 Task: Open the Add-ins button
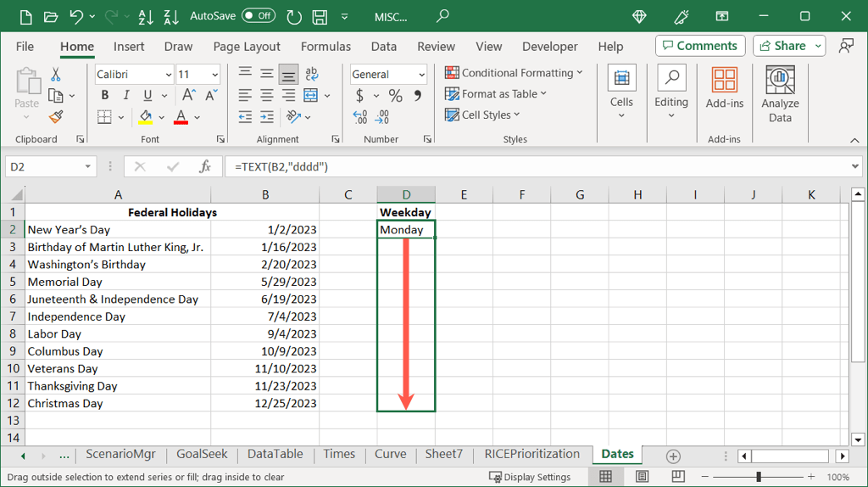coord(724,89)
